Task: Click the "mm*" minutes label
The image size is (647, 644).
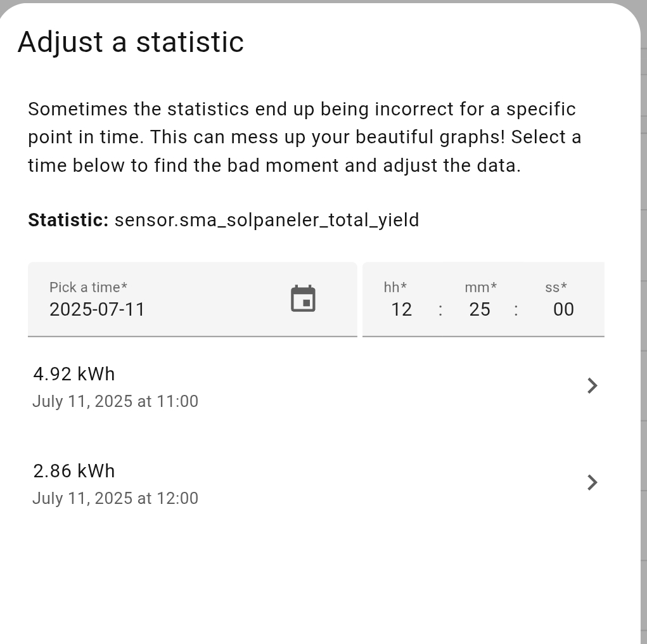Action: pos(480,287)
